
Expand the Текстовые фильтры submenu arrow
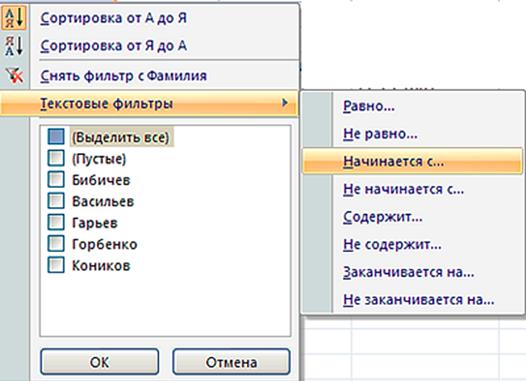point(285,103)
